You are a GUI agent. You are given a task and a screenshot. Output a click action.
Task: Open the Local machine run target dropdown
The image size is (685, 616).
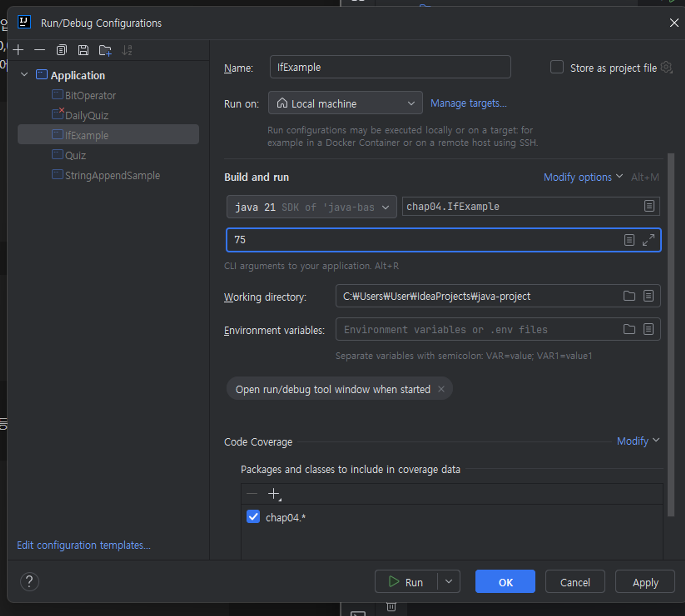(x=345, y=103)
